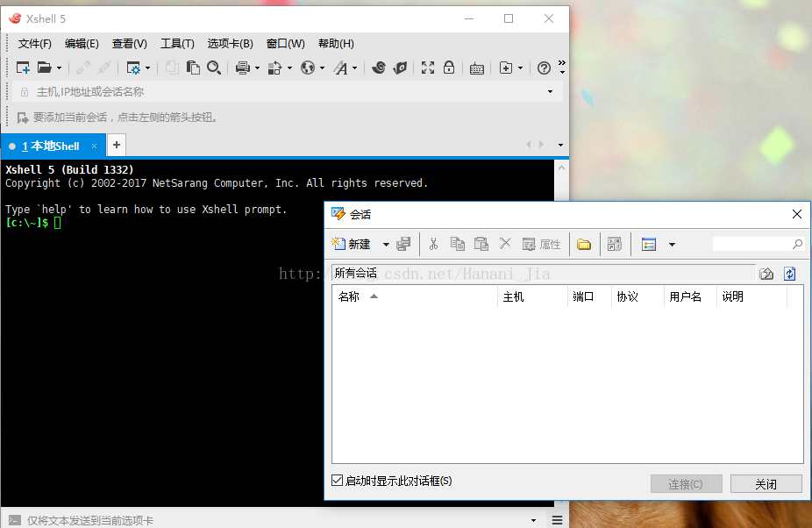Open the 文件(F) menu
This screenshot has height=528, width=812.
coord(35,44)
